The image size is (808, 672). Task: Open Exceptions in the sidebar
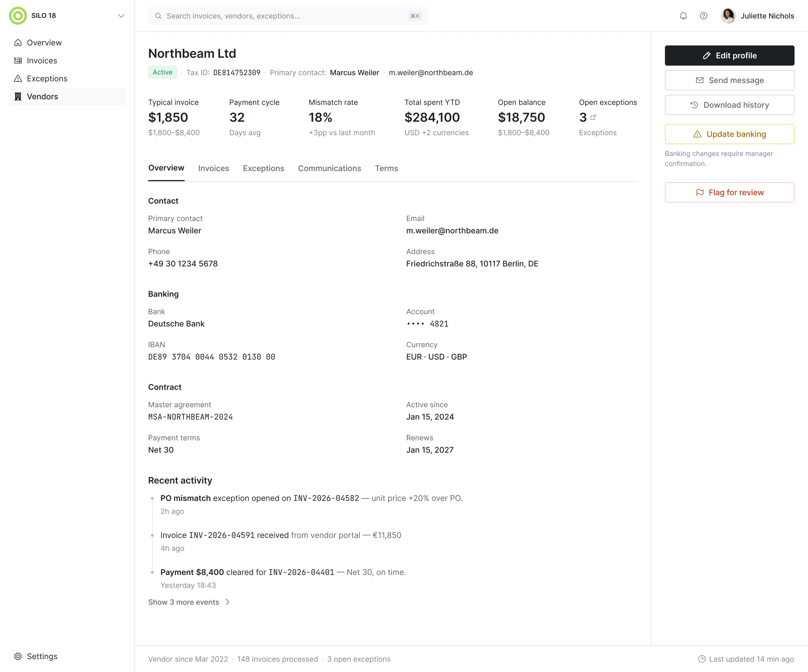(67, 79)
